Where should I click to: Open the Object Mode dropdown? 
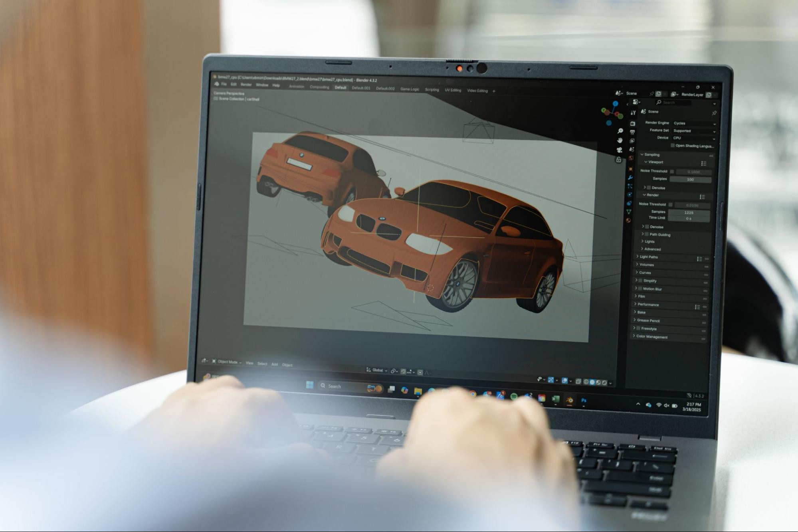tap(227, 362)
